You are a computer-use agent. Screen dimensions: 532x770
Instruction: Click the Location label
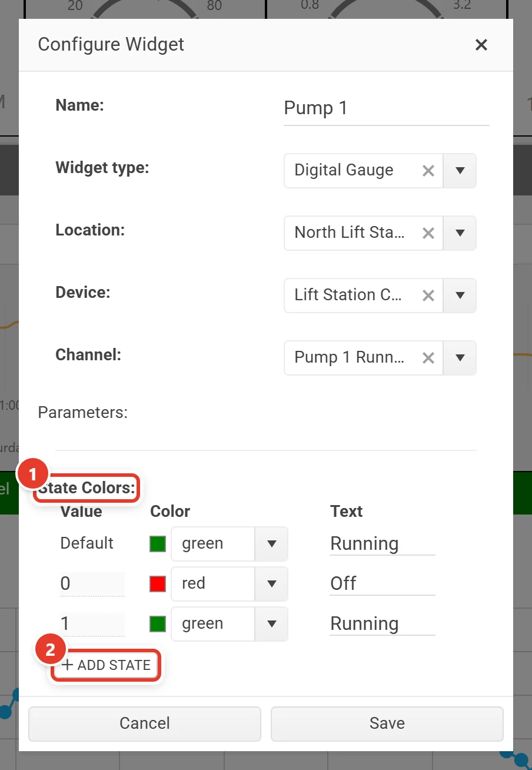pos(90,230)
